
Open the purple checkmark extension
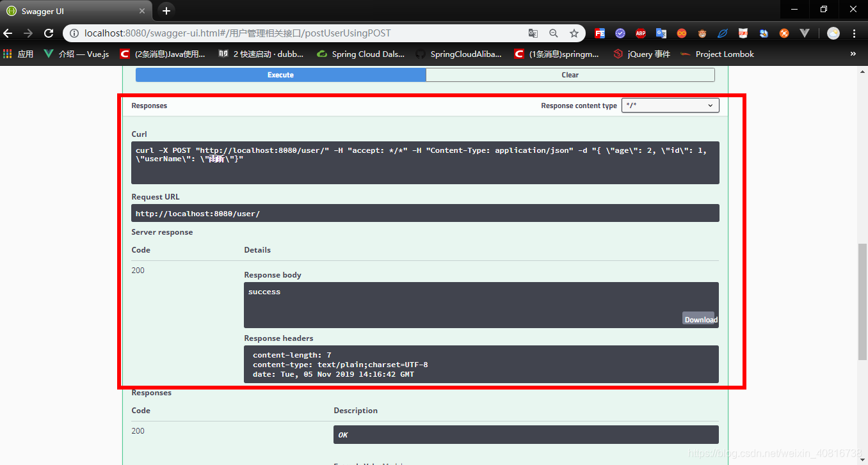coord(620,33)
